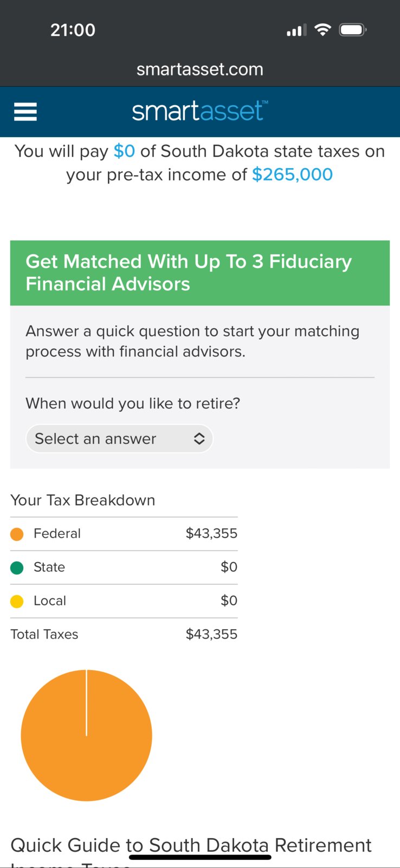
Task: Tap the smartasset.com address bar
Action: point(200,69)
